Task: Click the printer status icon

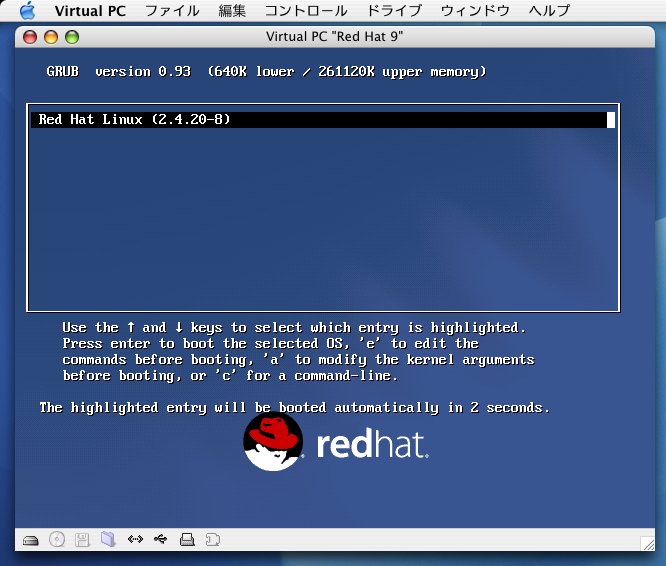Action: (187, 539)
